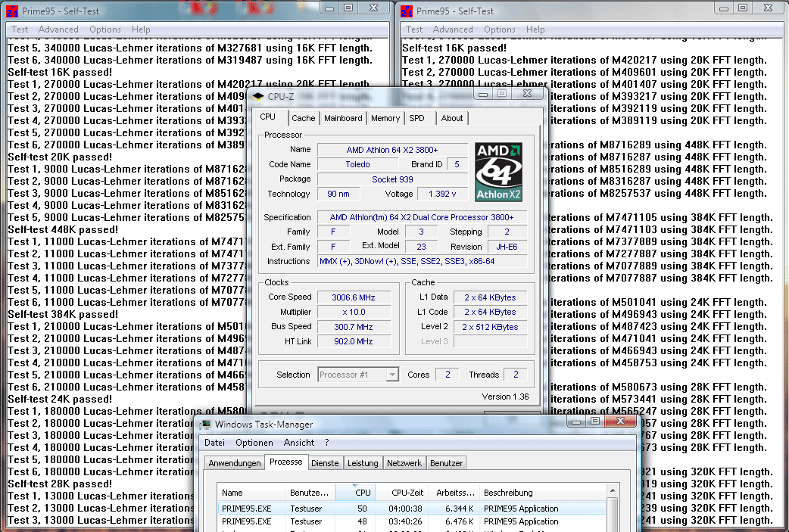The height and width of the screenshot is (532, 789).
Task: Click the Brand ID value 5
Action: [x=457, y=164]
